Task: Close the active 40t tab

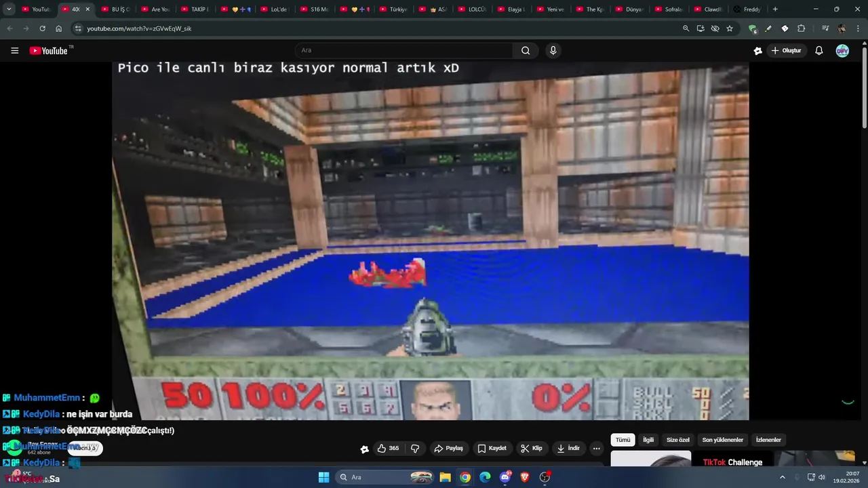Action: 87,9
